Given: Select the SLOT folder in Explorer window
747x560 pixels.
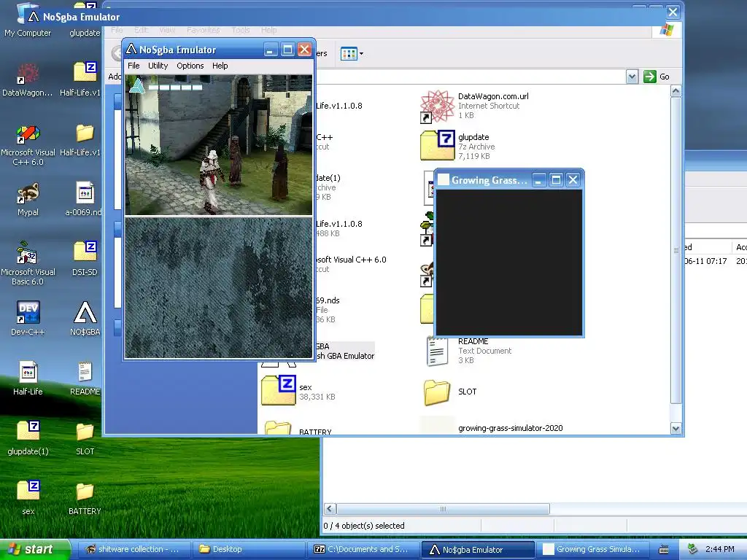Looking at the screenshot, I should click(x=450, y=392).
